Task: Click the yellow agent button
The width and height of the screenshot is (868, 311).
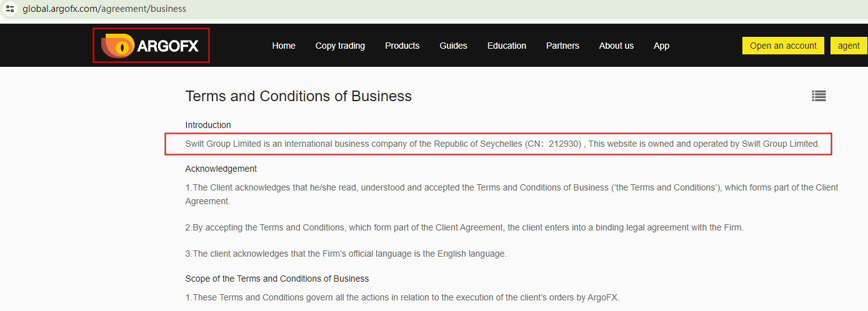Action: click(849, 46)
